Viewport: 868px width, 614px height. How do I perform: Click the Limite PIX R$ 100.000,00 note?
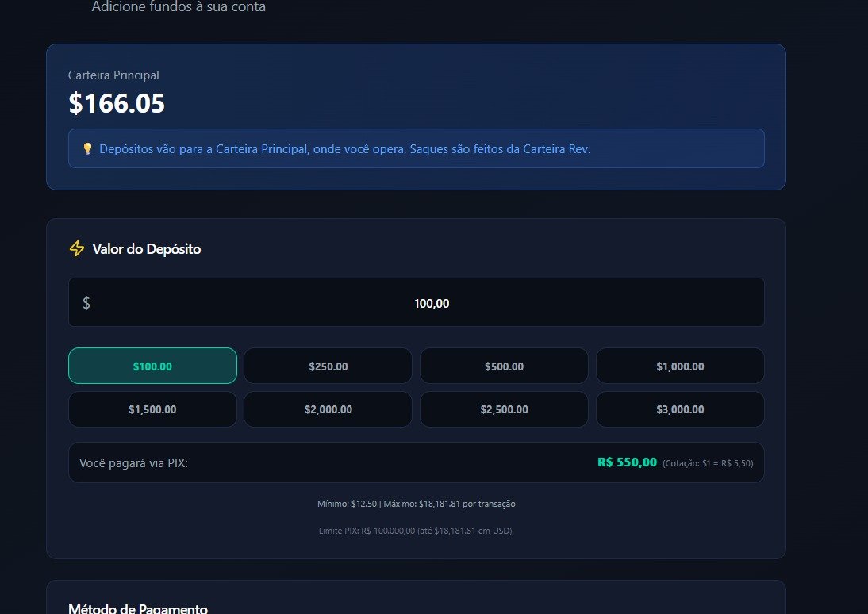[417, 531]
